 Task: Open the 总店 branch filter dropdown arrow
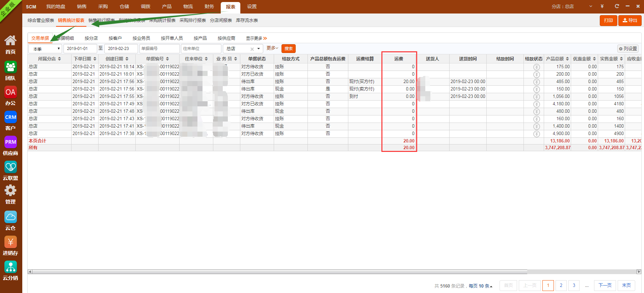[x=259, y=49]
